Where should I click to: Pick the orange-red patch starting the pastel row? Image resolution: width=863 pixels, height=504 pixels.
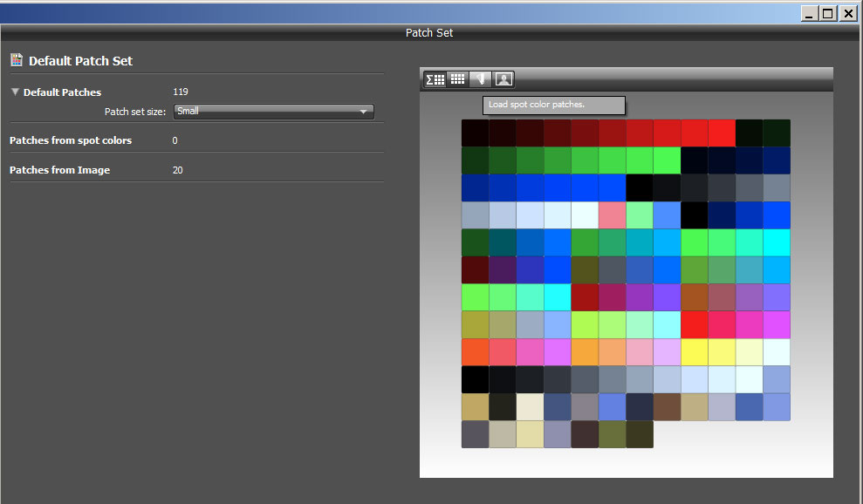475,352
